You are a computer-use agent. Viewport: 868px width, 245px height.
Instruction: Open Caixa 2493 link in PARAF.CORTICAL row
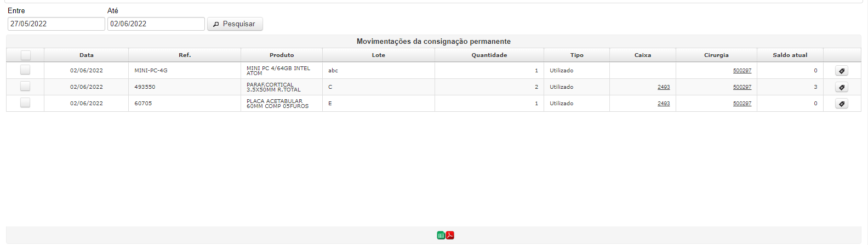664,87
